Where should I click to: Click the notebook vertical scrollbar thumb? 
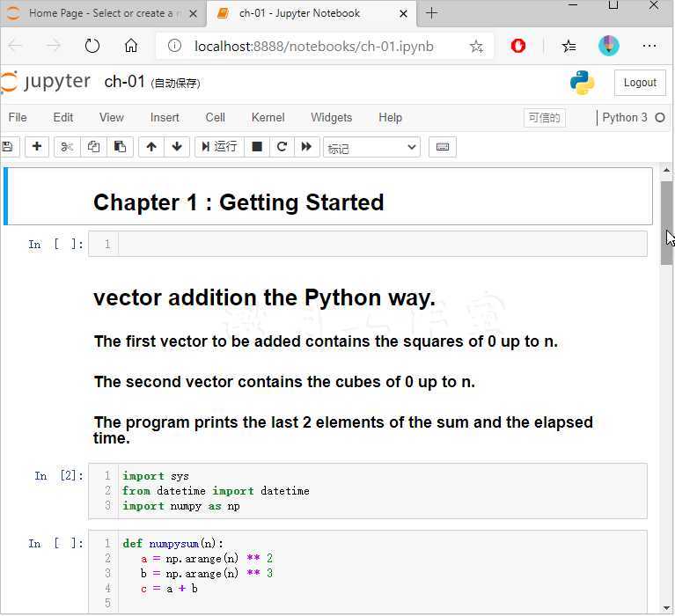[x=667, y=223]
